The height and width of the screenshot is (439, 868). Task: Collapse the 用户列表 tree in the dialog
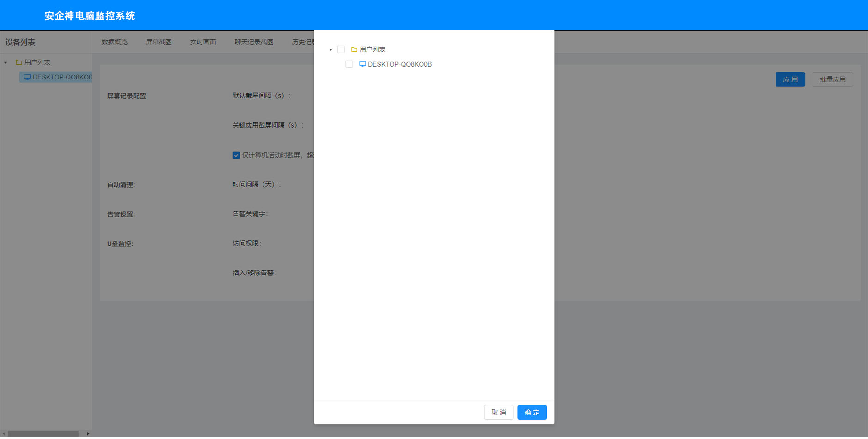click(x=330, y=49)
